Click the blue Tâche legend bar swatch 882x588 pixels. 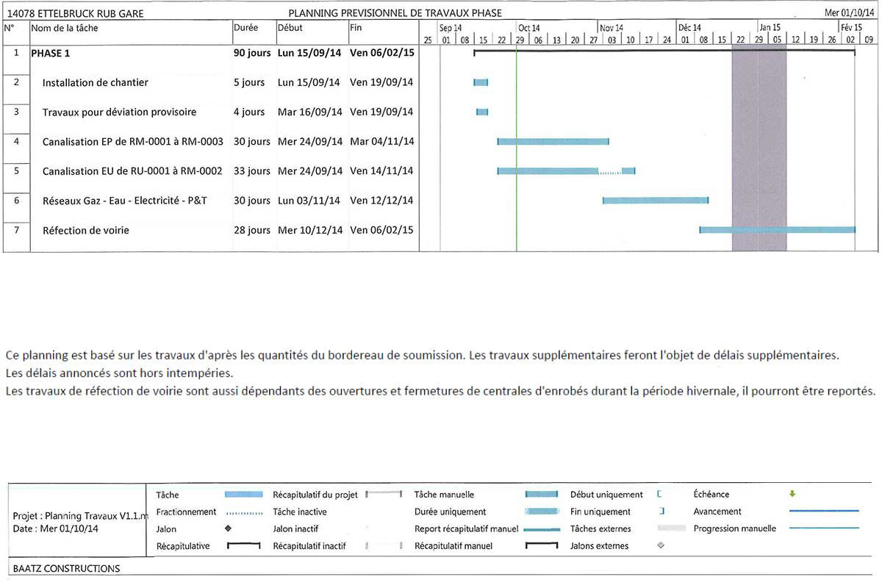pyautogui.click(x=244, y=495)
